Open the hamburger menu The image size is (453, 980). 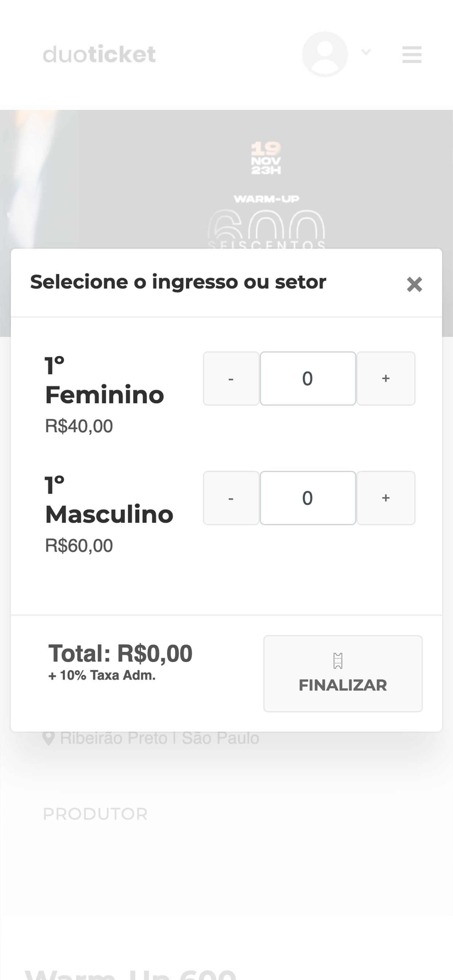click(412, 54)
